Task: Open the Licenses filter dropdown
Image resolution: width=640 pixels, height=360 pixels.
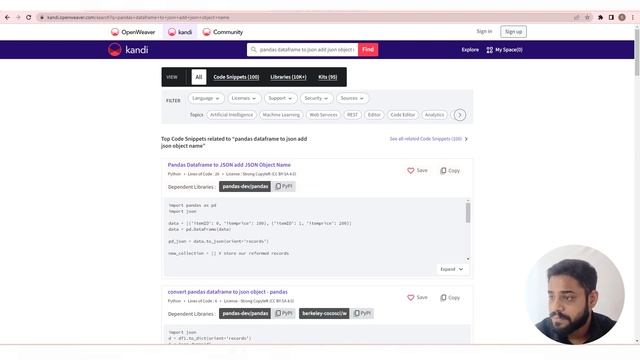Action: tap(244, 98)
